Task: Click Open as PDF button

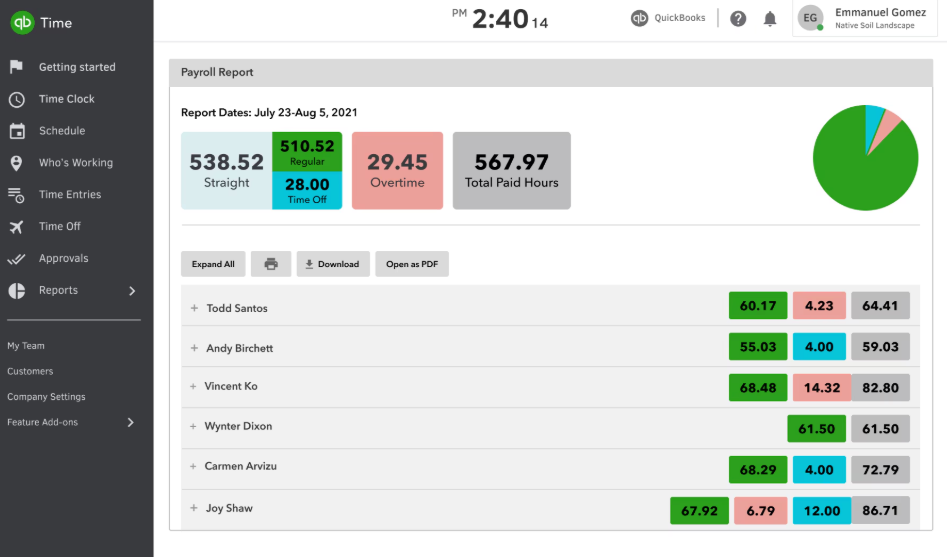Action: tap(412, 264)
